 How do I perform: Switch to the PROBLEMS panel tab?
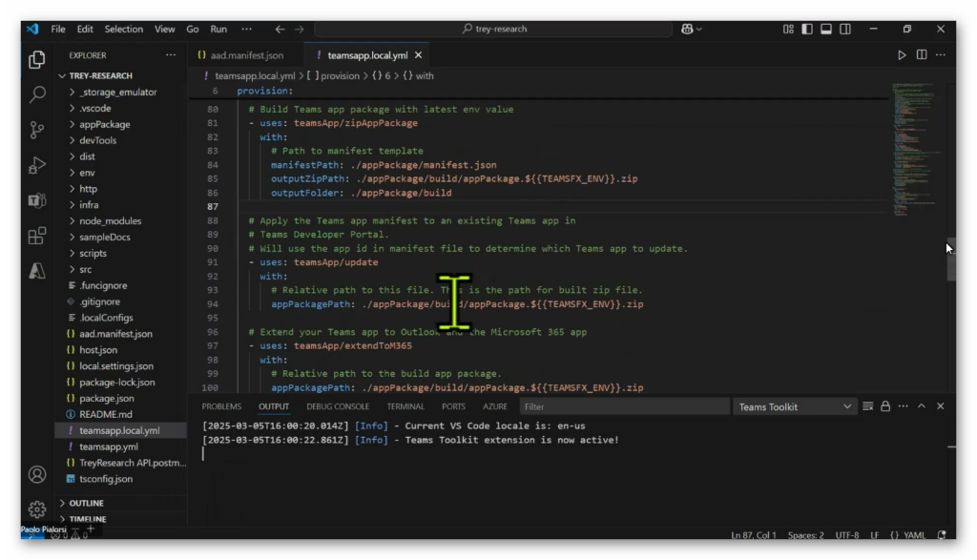(x=221, y=406)
